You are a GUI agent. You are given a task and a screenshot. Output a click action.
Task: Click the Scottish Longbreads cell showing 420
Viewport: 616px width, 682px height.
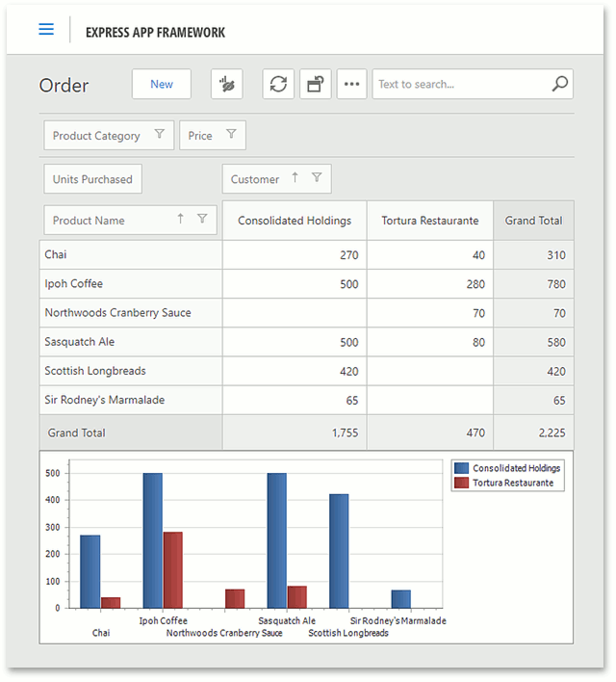(x=295, y=372)
